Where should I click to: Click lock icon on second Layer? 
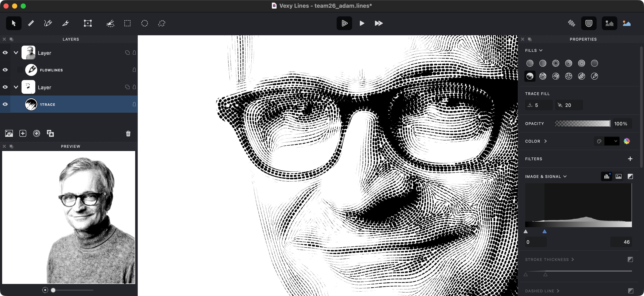pyautogui.click(x=134, y=87)
